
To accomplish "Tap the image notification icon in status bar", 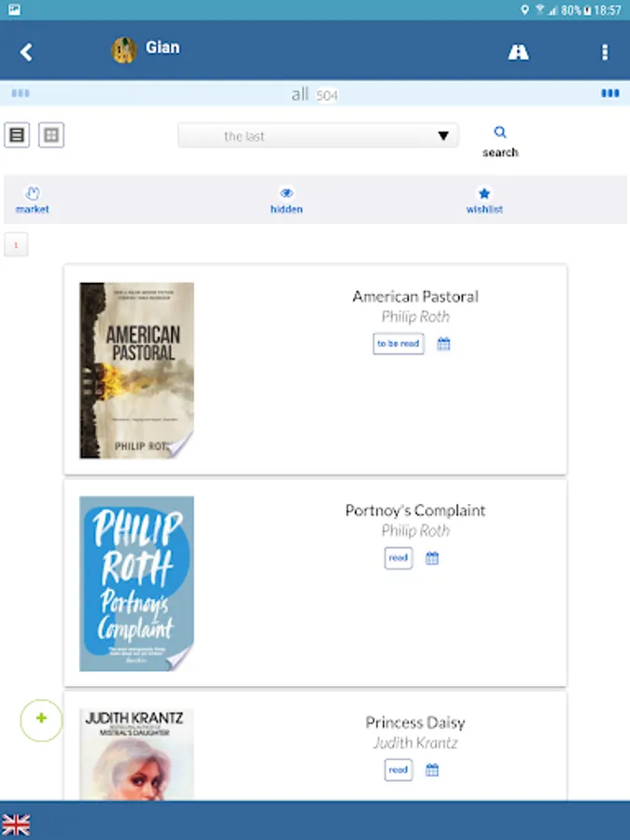I will coord(14,9).
